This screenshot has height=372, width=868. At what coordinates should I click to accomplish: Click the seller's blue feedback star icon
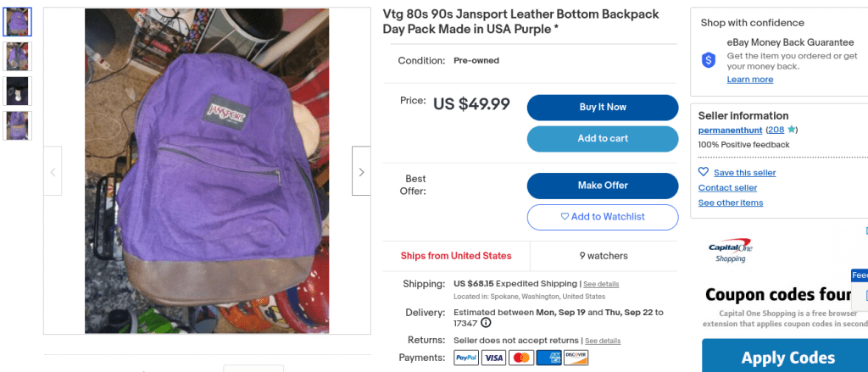(791, 130)
